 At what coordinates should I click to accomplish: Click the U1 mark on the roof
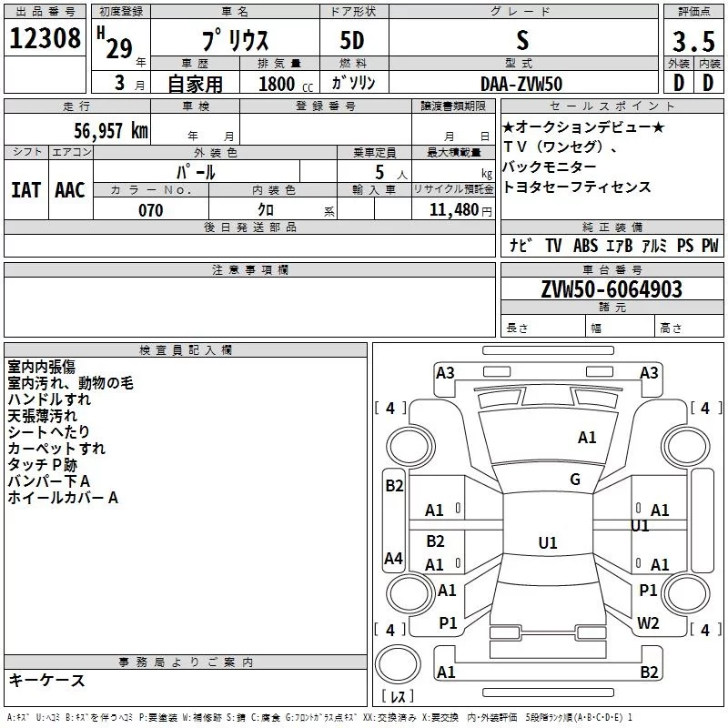point(548,542)
